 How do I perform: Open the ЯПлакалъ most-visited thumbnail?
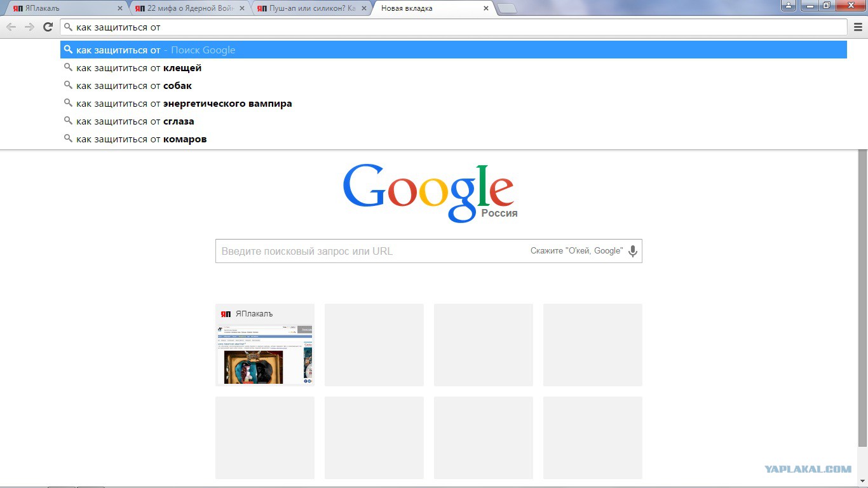pyautogui.click(x=265, y=345)
